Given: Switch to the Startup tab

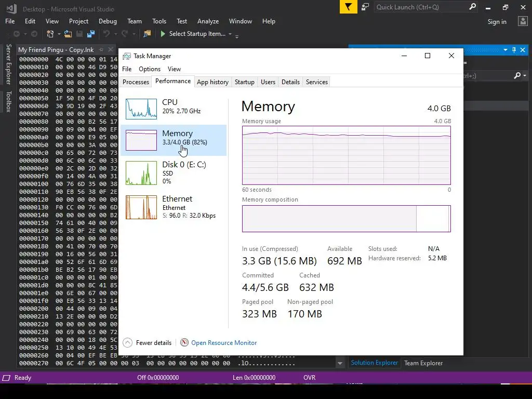Looking at the screenshot, I should [244, 82].
